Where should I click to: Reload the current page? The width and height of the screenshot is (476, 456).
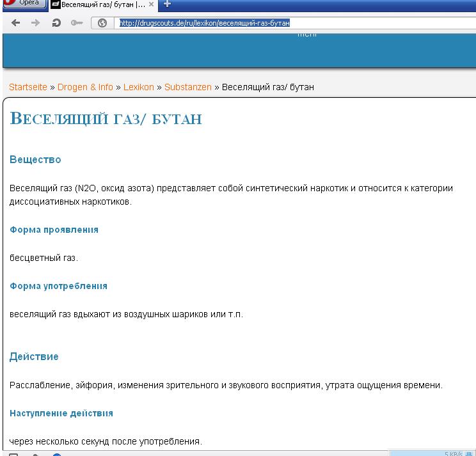(56, 23)
